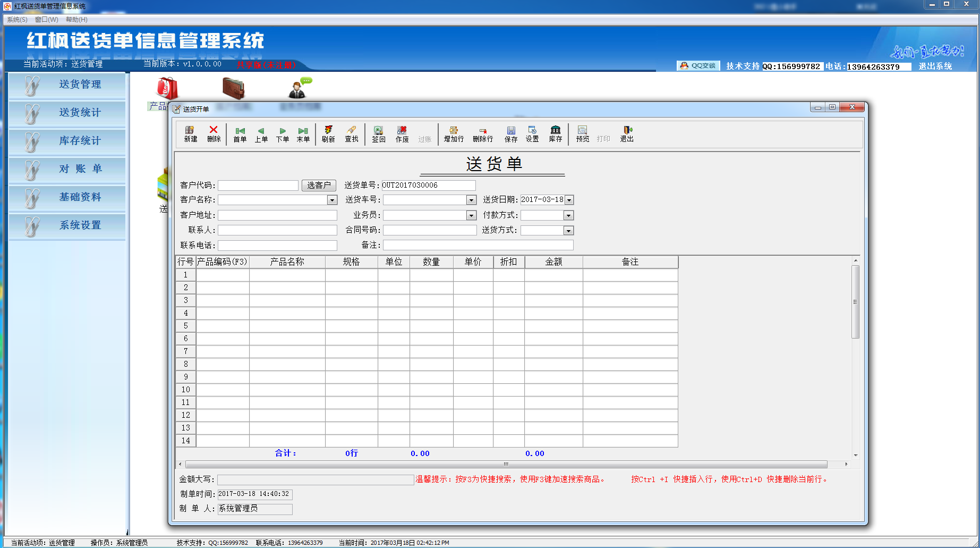The image size is (980, 548).
Task: Click the 规格 column header
Action: 352,262
